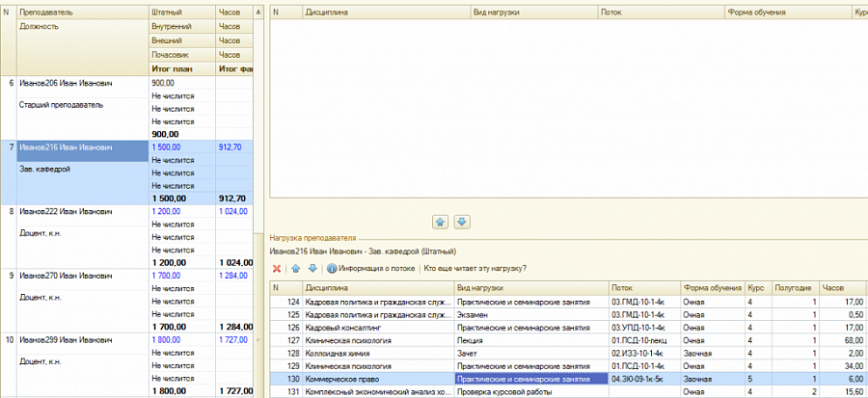Image resolution: width=868 pixels, height=398 pixels.
Task: Click the stream cell 03.УПД-10-1-4к
Action: [645, 328]
